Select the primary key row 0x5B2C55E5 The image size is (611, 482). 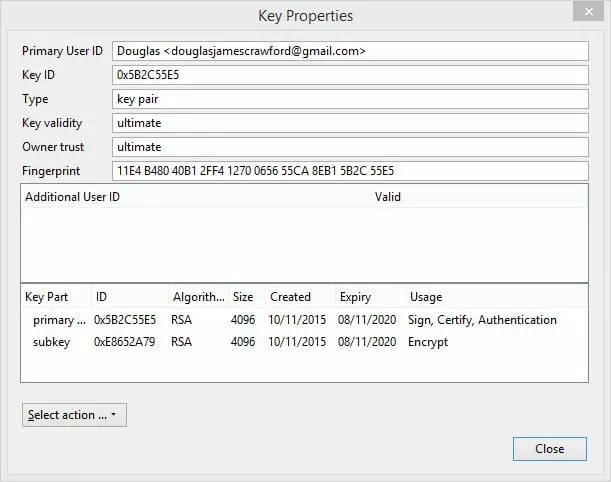coord(125,320)
